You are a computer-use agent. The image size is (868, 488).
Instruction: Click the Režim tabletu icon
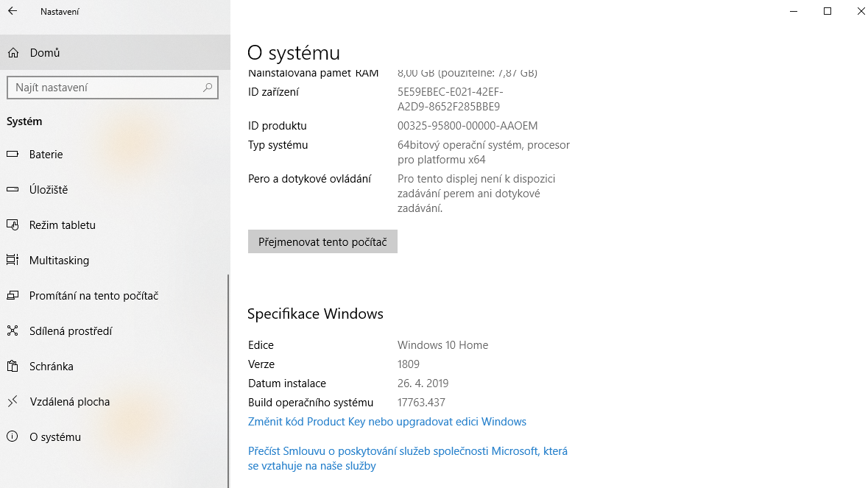13,224
